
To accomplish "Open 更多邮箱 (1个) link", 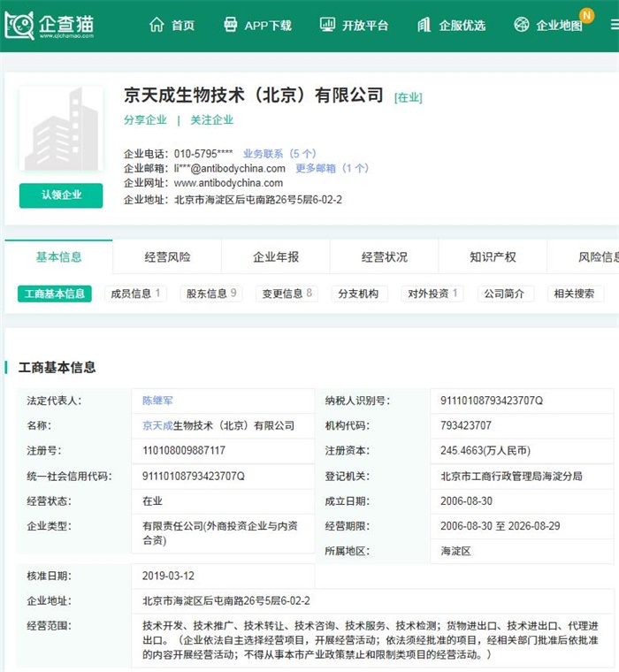I will (x=332, y=168).
